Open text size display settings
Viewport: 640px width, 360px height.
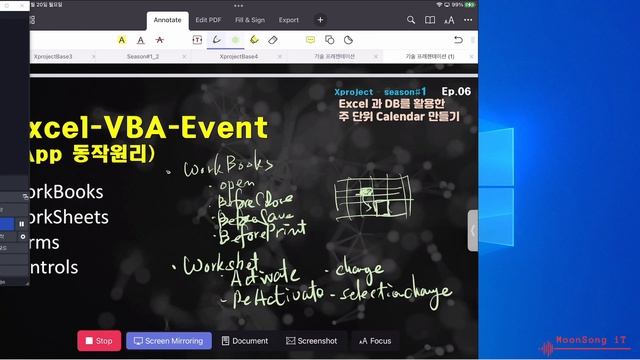pyautogui.click(x=449, y=20)
